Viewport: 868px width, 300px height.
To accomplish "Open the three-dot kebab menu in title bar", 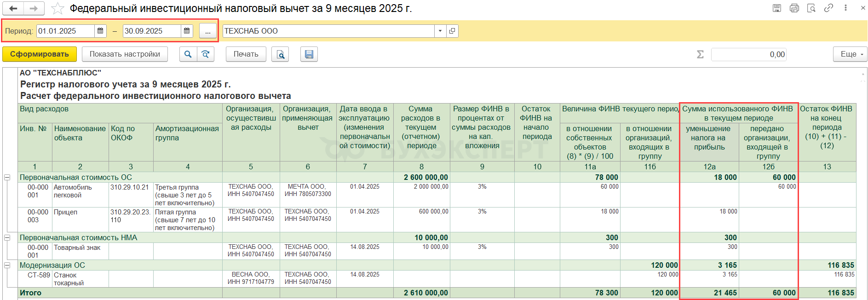I will click(x=845, y=8).
